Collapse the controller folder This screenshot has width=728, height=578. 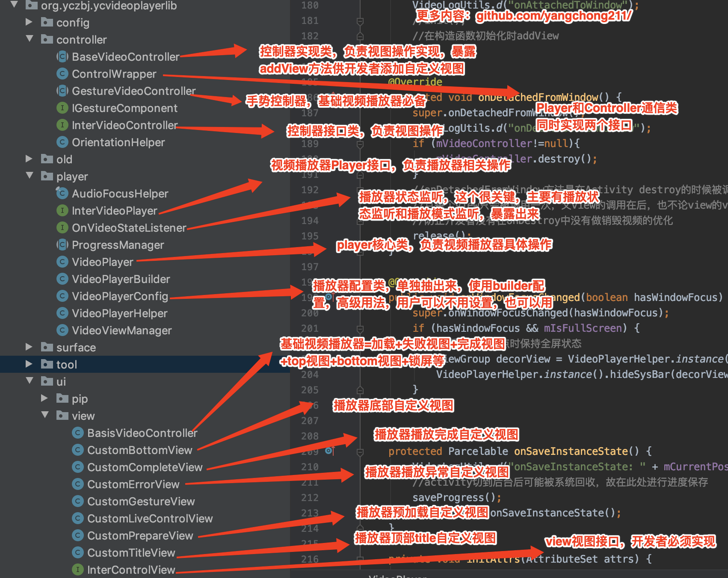coord(30,38)
